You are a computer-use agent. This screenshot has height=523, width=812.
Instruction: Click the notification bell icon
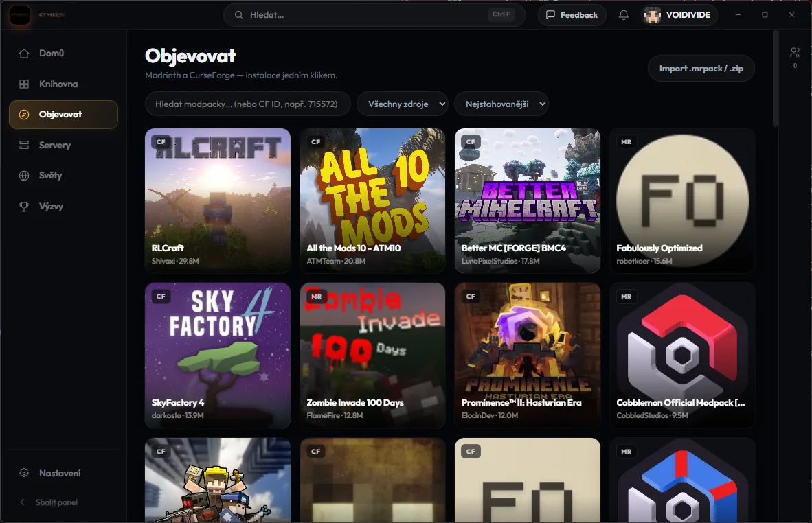624,15
